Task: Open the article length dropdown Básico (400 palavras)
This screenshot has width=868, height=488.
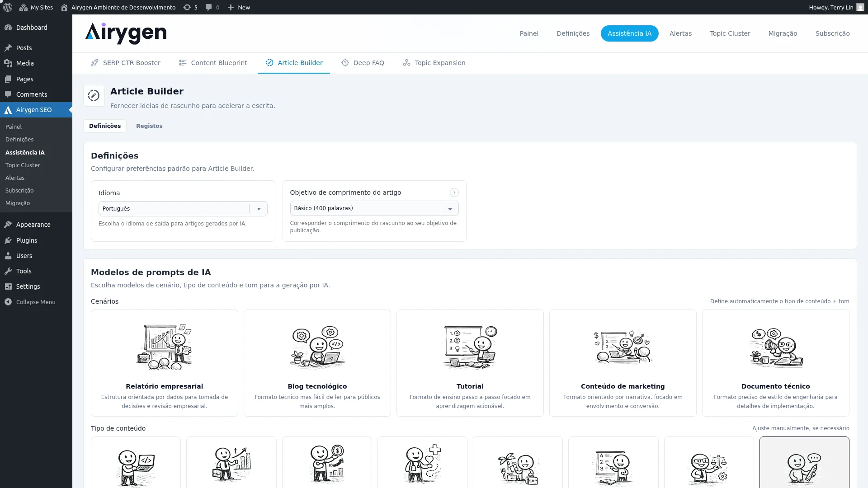Action: [x=374, y=208]
